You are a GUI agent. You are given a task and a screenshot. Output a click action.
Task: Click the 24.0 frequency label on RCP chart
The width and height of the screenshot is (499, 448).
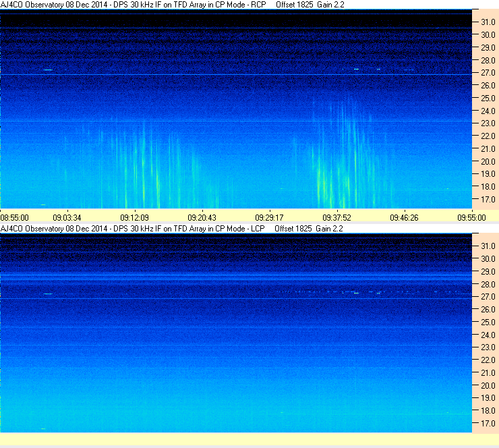coord(488,111)
